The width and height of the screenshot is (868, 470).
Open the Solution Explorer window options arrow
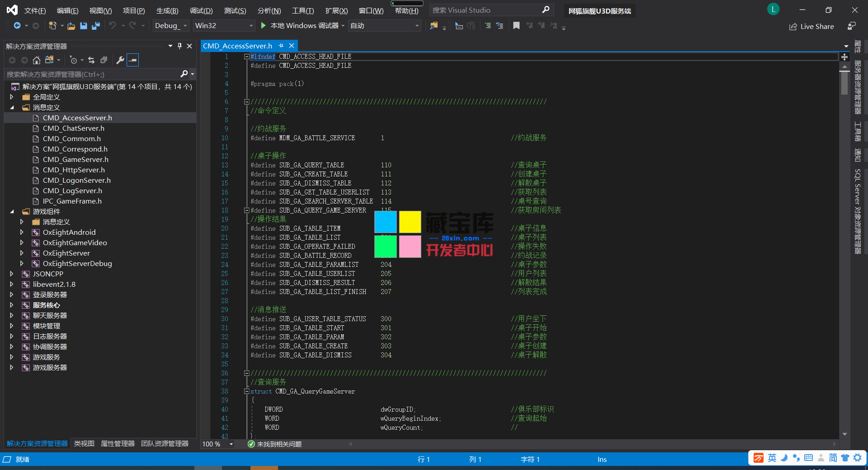(170, 46)
